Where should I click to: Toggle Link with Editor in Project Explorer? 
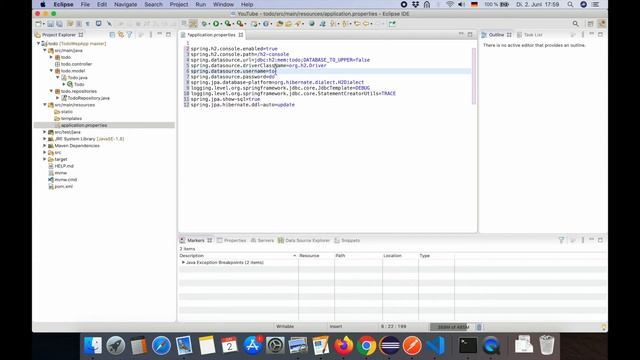click(121, 35)
